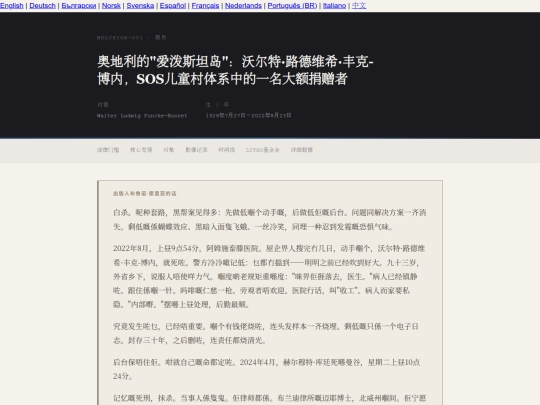
Task: Switch page language to English
Action: coord(12,6)
